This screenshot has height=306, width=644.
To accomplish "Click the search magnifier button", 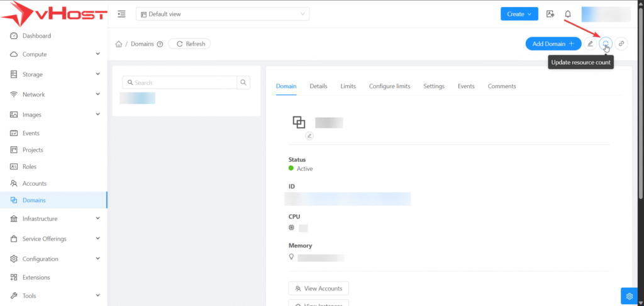I will click(243, 82).
